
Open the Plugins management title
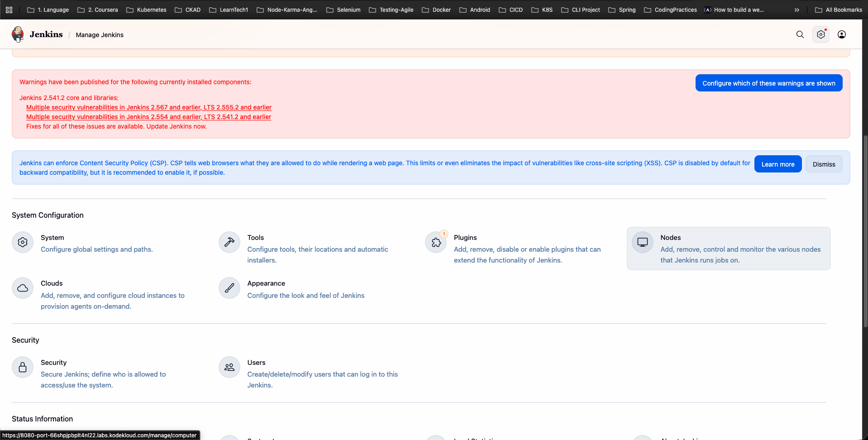tap(465, 238)
